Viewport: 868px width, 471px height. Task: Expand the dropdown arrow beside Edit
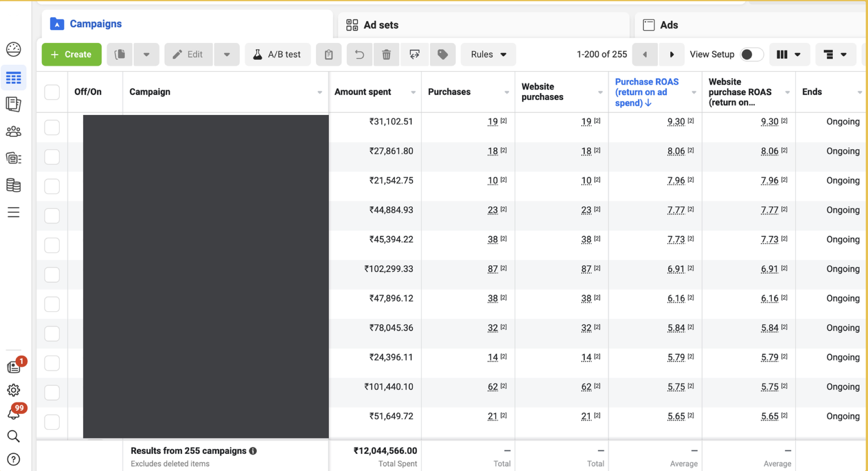tap(227, 54)
